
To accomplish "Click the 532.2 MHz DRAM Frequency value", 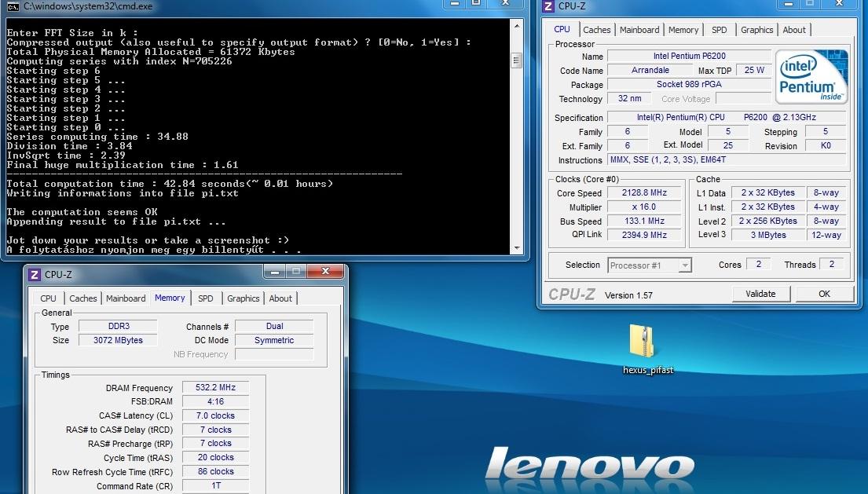I will 215,387.
